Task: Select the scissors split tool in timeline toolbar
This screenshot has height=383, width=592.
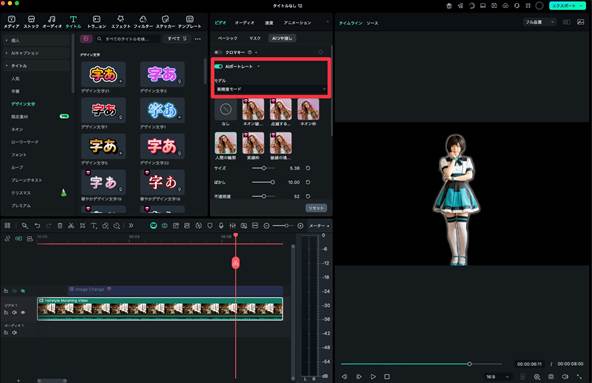Action: pos(71,225)
